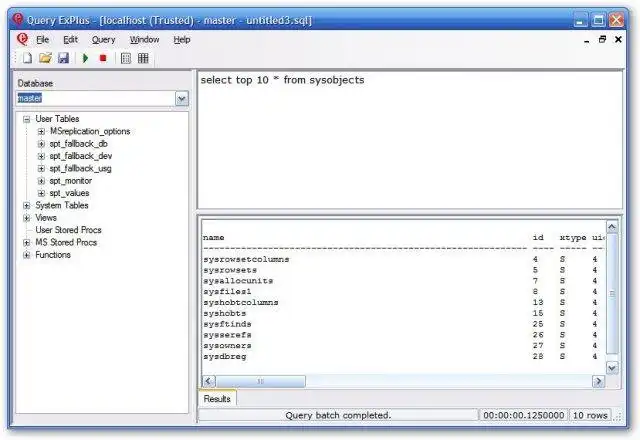Restore the inner document window

(x=602, y=40)
